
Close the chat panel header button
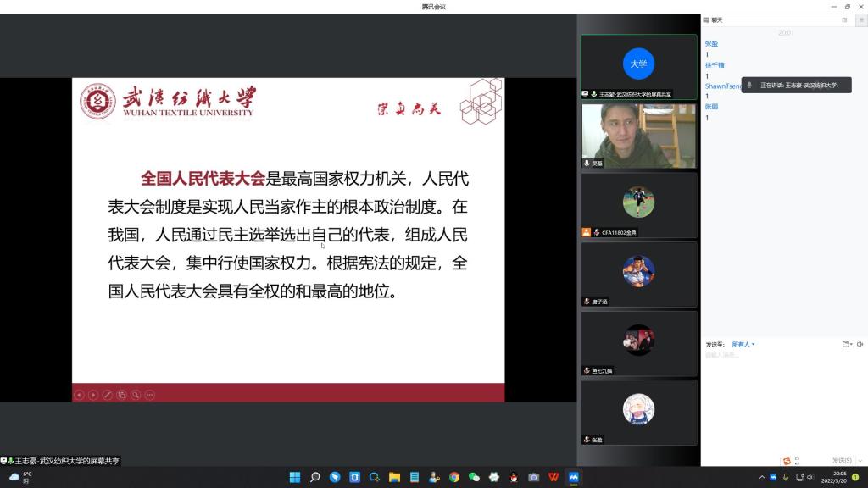pyautogui.click(x=861, y=20)
